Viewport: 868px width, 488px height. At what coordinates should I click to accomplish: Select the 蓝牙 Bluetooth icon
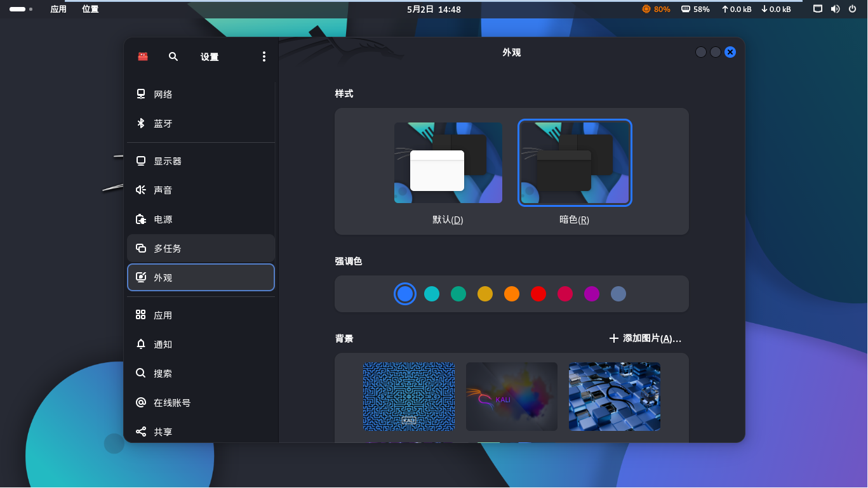(x=141, y=123)
